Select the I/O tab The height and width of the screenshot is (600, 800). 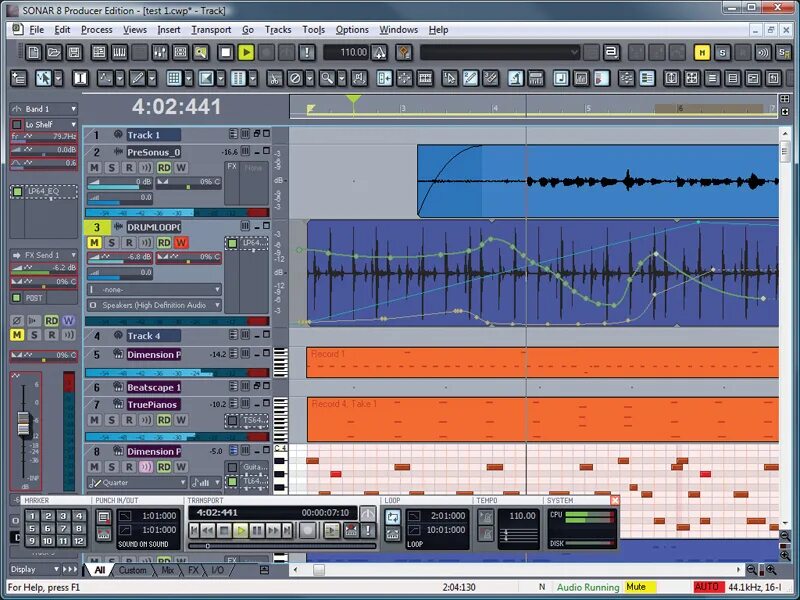point(217,570)
